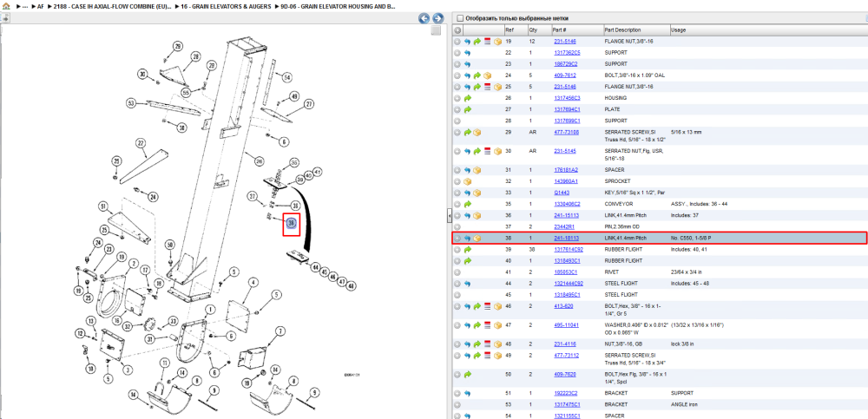Open part number 1317456C3 link

(x=567, y=98)
